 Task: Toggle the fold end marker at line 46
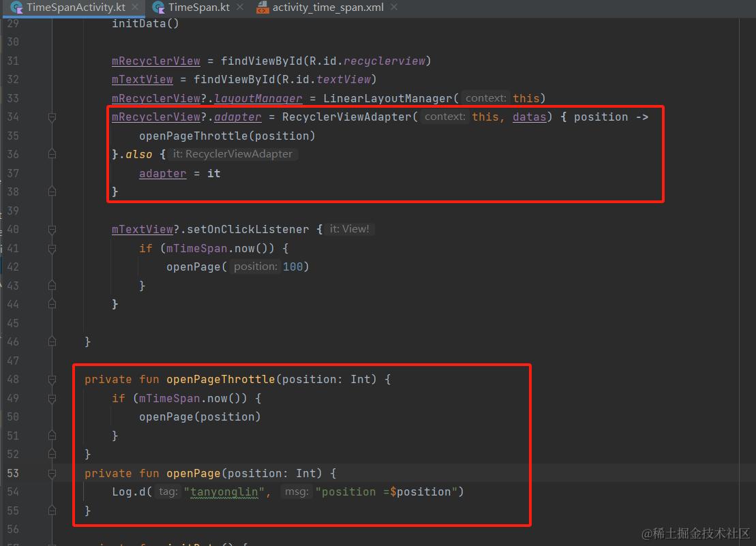coord(52,342)
